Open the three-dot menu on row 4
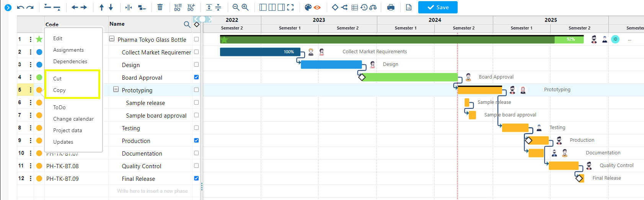 pyautogui.click(x=31, y=77)
